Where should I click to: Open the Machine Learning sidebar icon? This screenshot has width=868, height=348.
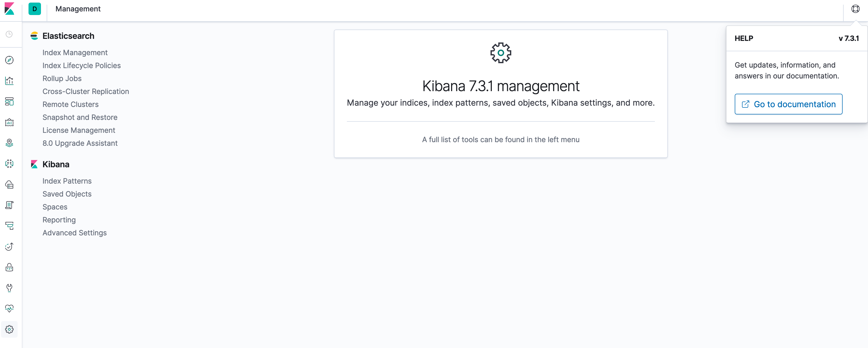[9, 164]
